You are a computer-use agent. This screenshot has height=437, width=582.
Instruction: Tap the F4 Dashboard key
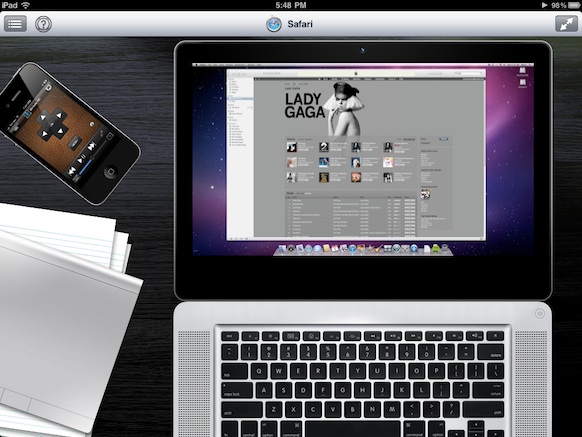pos(311,336)
